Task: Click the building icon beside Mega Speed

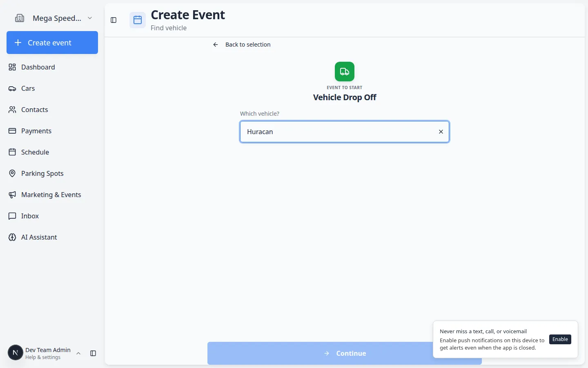Action: [x=20, y=18]
